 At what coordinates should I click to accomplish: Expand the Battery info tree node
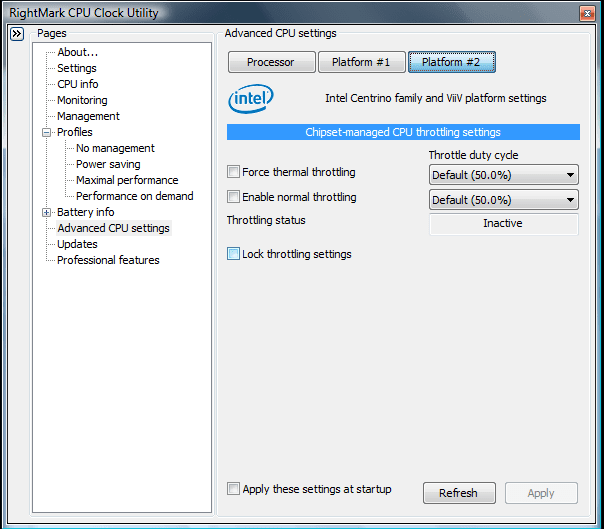47,212
